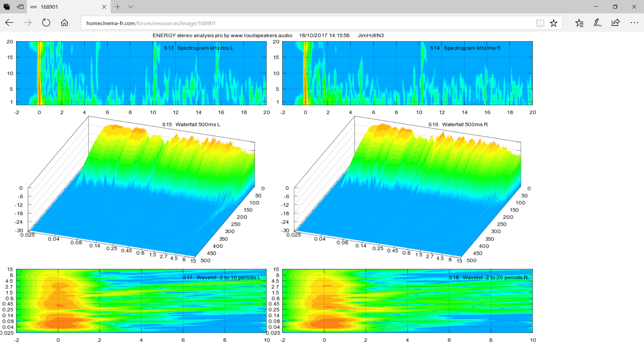Add page to favorites with star
The height and width of the screenshot is (345, 644).
[x=553, y=23]
